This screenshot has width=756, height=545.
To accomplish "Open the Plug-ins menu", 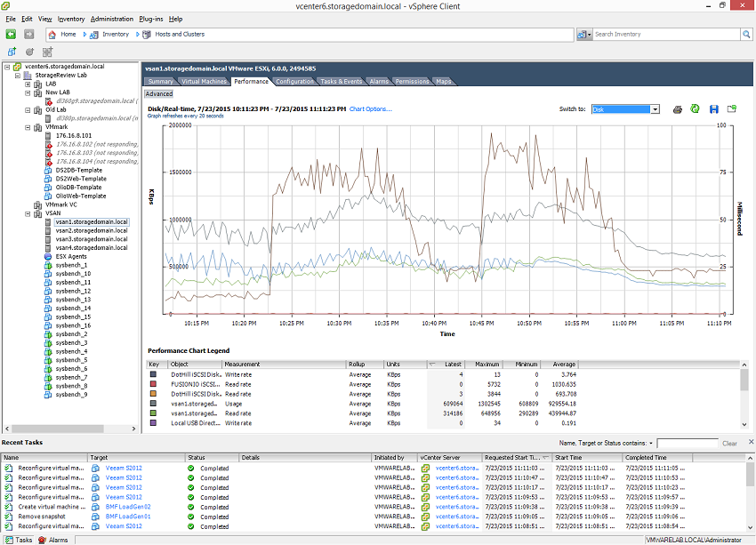I will click(151, 19).
